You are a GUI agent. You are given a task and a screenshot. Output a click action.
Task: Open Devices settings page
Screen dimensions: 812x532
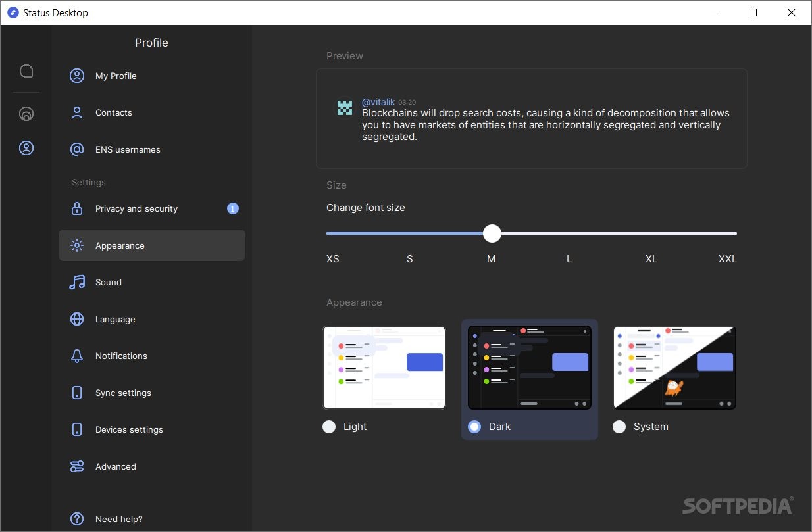click(152, 429)
